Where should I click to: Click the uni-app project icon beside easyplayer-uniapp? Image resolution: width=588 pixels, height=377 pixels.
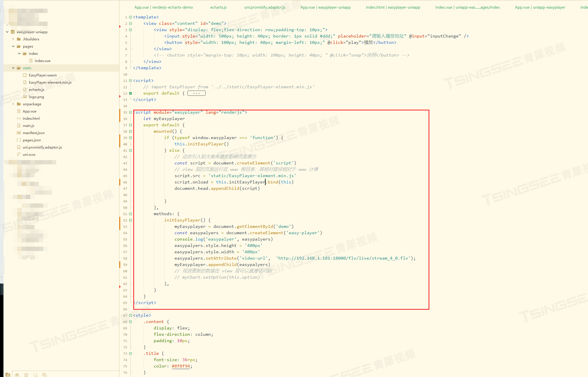click(x=13, y=32)
